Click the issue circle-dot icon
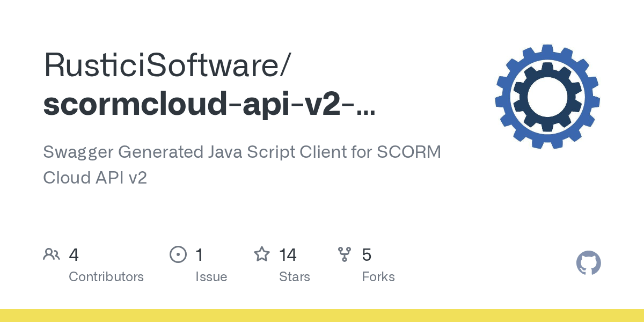Image resolution: width=644 pixels, height=322 pixels. [178, 254]
